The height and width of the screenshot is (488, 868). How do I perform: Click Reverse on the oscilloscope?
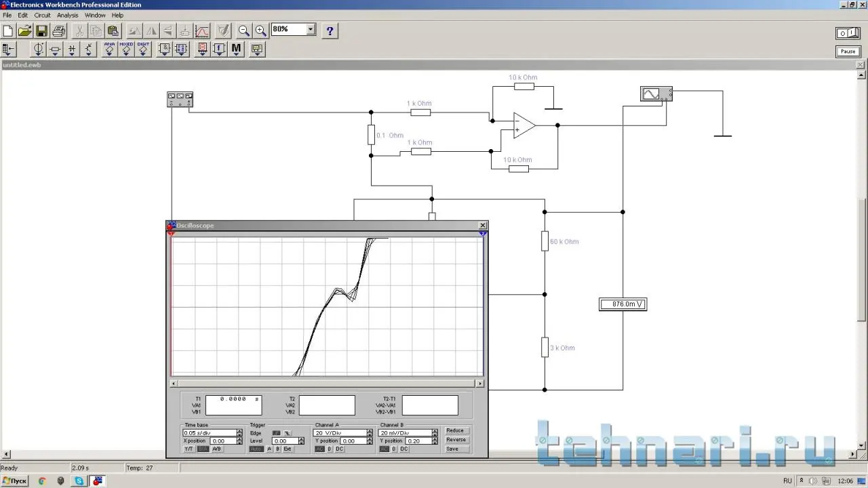(x=456, y=440)
